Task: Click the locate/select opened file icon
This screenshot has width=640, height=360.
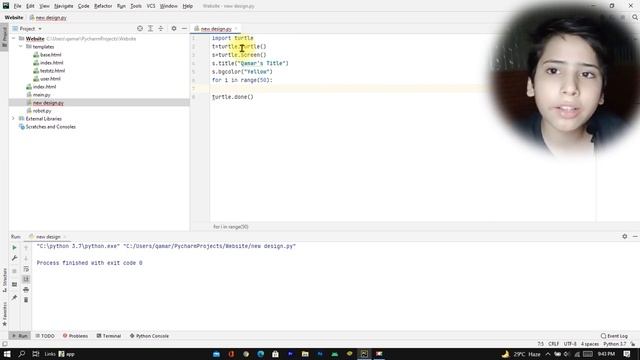Action: [x=140, y=29]
